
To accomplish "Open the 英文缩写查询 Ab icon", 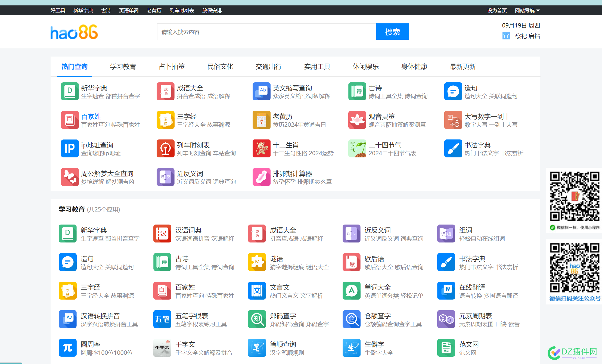I will [x=261, y=91].
